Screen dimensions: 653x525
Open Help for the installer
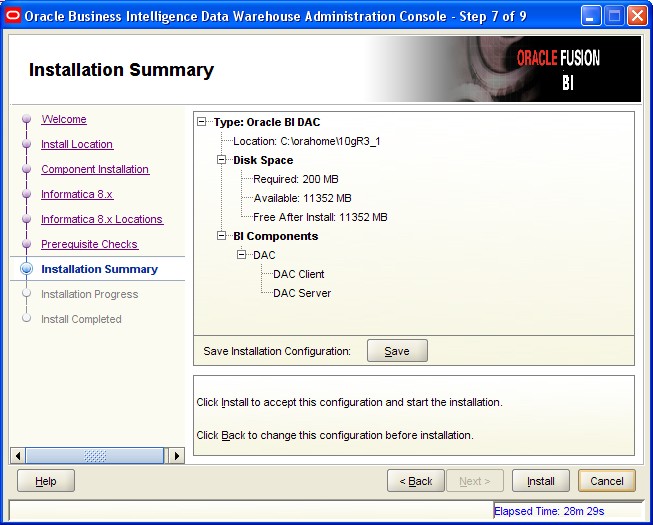tap(46, 481)
